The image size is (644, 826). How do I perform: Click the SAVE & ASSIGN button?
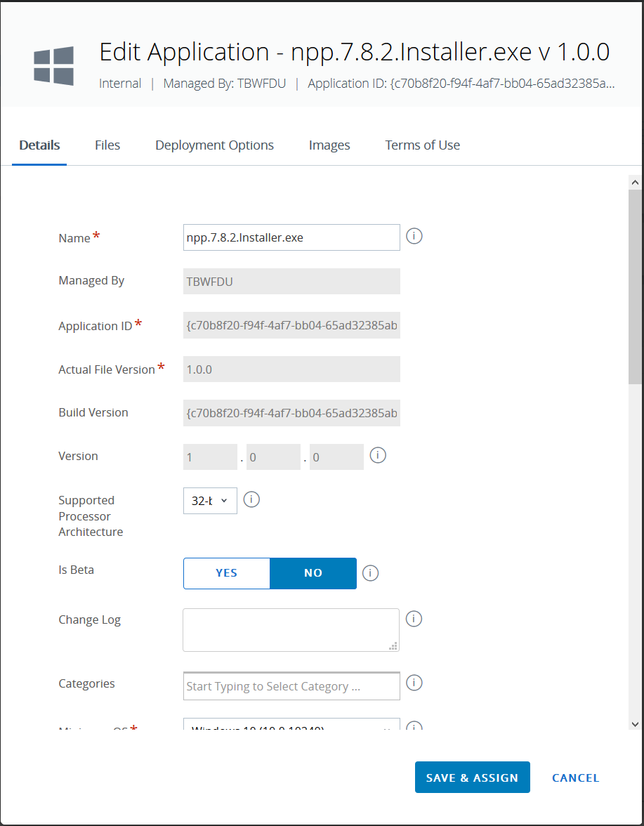pos(473,777)
